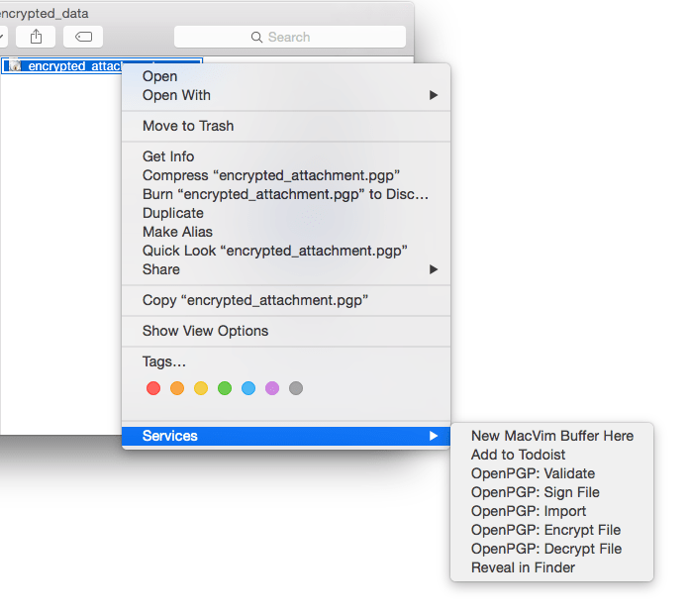
Task: Select the encrypted_attachment file icon
Action: tap(15, 65)
